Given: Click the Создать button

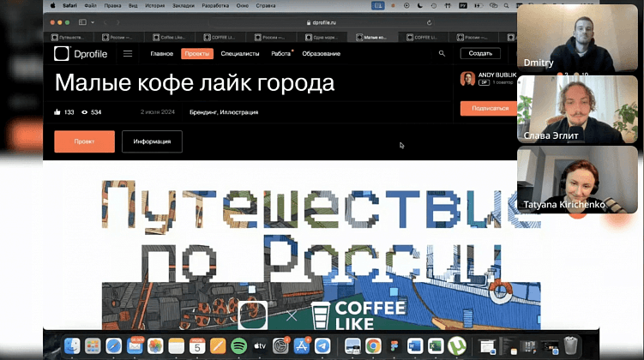Looking at the screenshot, I should pyautogui.click(x=480, y=53).
